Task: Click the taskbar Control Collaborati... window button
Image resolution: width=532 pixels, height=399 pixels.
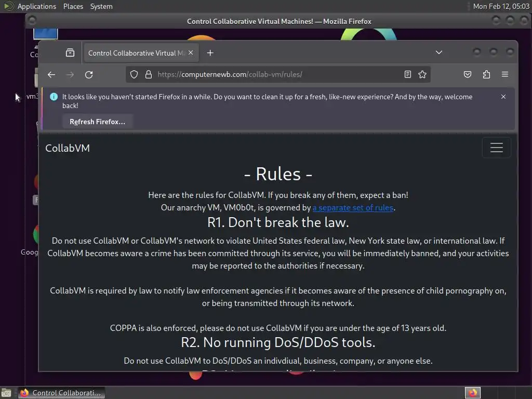Action: tap(61, 393)
